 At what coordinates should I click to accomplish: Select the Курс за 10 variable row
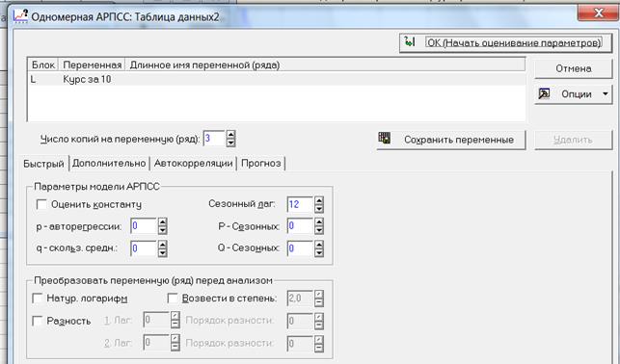tap(277, 79)
